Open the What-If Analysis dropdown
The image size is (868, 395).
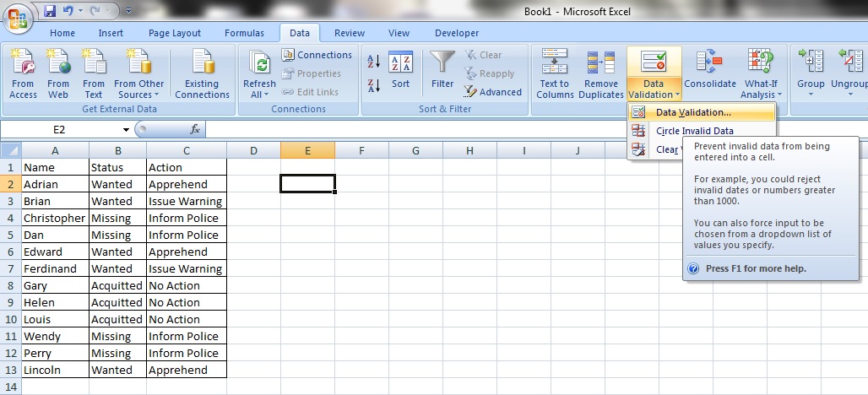click(x=761, y=89)
